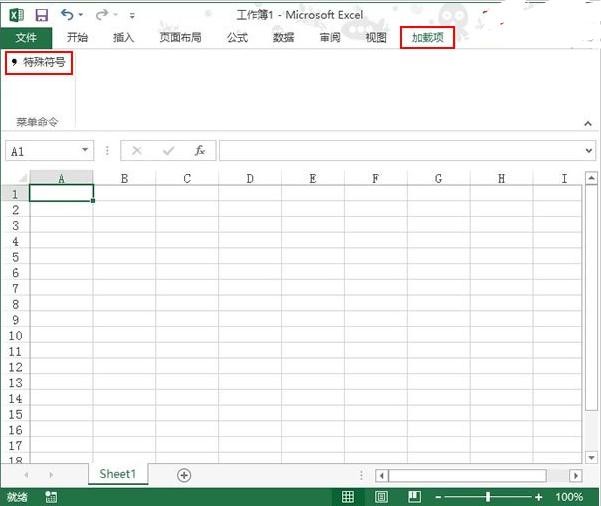Screen dimensions: 601x506
Task: Select row 10 header
Action: 15,335
